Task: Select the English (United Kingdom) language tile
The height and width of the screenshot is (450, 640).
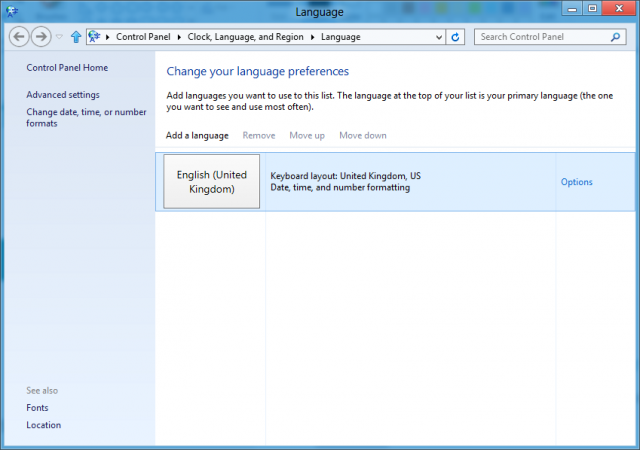Action: [211, 181]
